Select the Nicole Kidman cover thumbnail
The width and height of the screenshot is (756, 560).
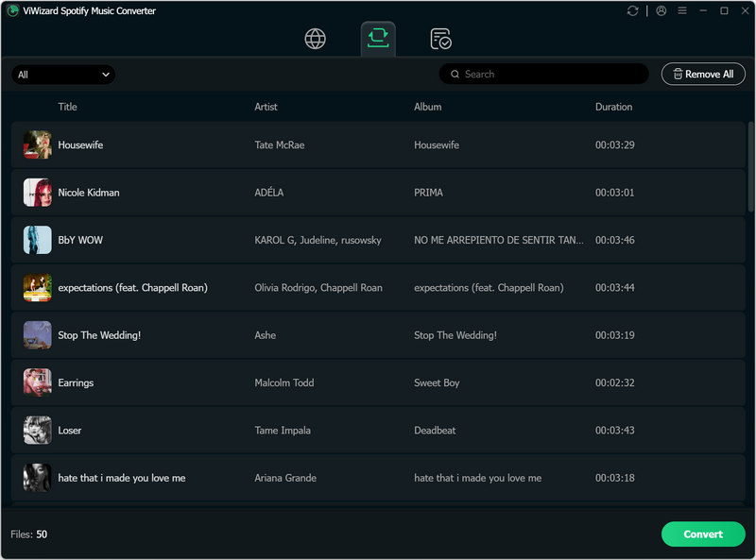pos(38,193)
